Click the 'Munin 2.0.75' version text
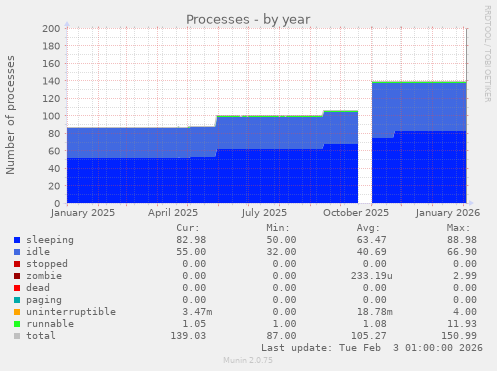Image resolution: width=497 pixels, height=371 pixels. tap(248, 360)
